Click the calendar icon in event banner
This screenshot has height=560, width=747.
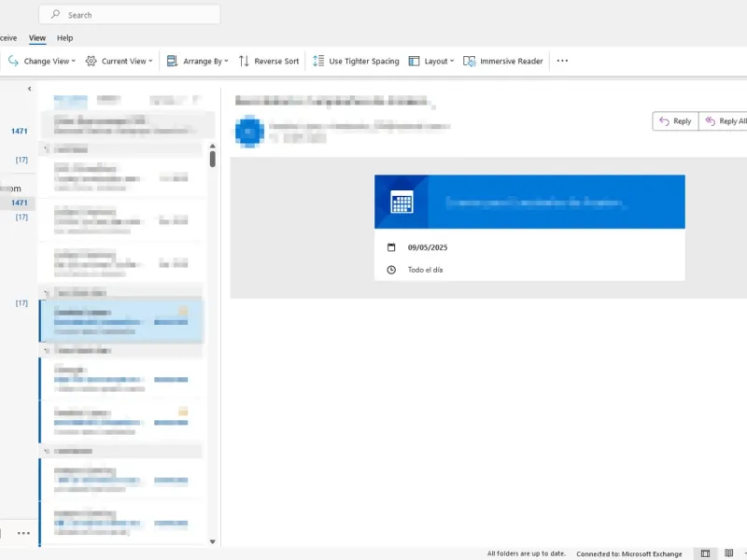click(402, 202)
